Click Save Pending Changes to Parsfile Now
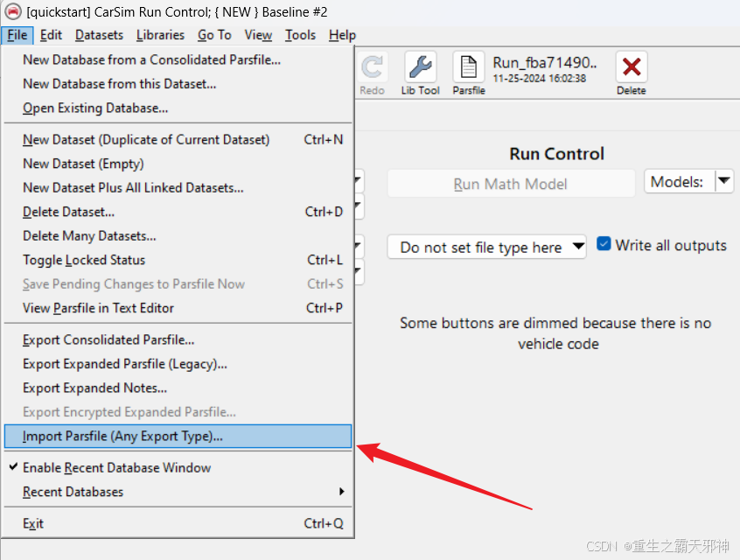740x560 pixels. (x=178, y=284)
